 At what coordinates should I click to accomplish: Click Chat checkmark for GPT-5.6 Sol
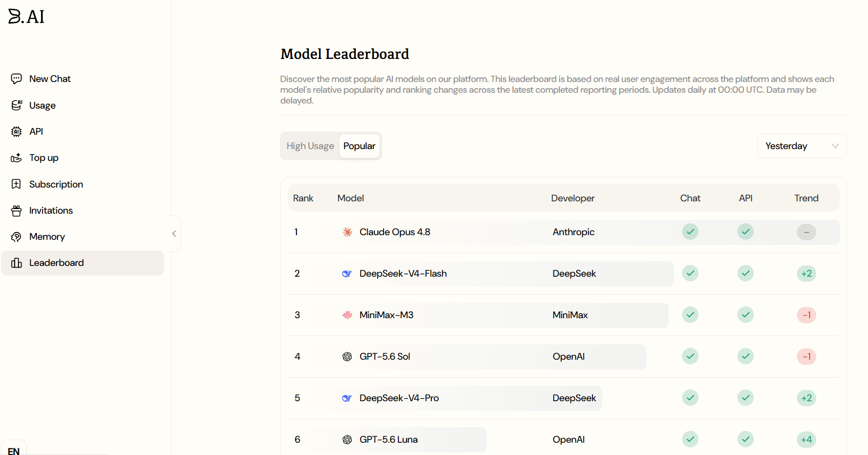tap(690, 356)
